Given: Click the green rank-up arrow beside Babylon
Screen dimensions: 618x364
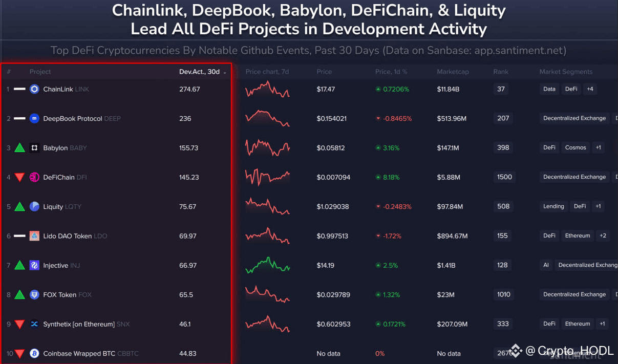Looking at the screenshot, I should click(19, 147).
